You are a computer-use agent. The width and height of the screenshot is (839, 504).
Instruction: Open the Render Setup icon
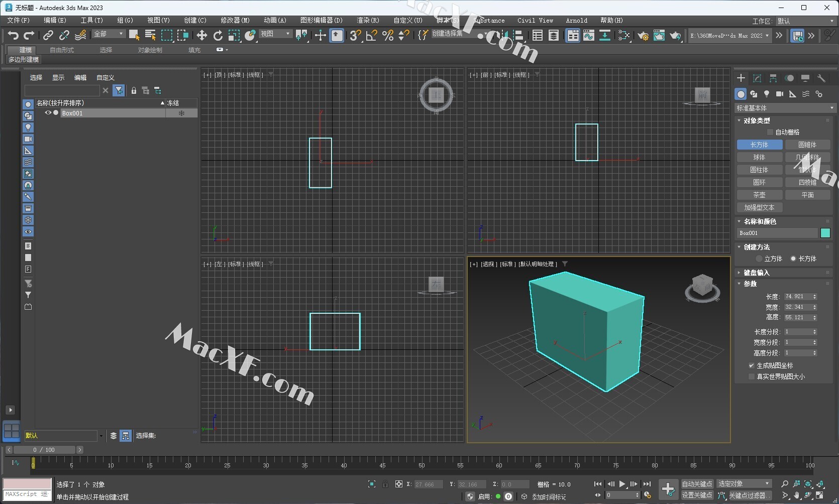point(643,35)
